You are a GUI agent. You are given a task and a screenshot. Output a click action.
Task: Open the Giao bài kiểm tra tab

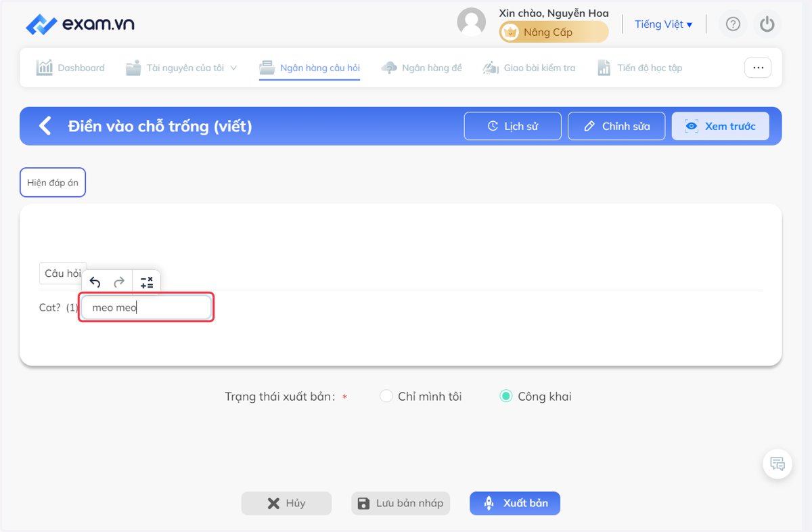click(529, 68)
